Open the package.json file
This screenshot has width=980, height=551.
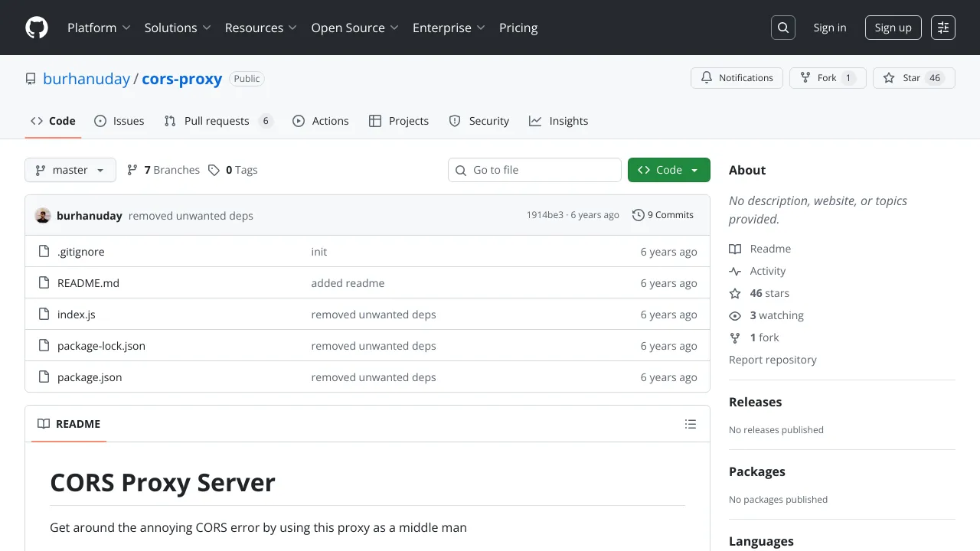pyautogui.click(x=90, y=377)
